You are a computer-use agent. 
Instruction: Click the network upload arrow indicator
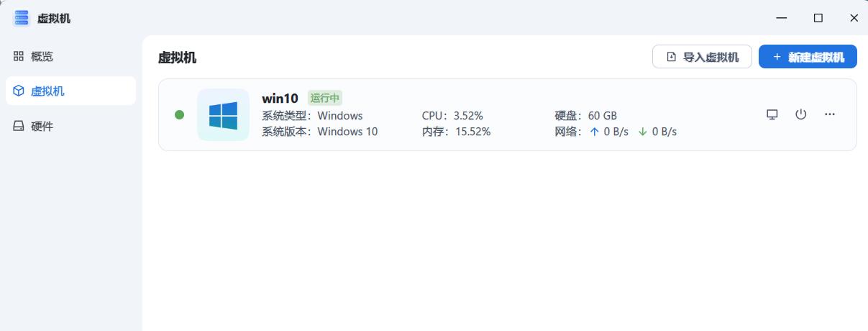pos(594,132)
